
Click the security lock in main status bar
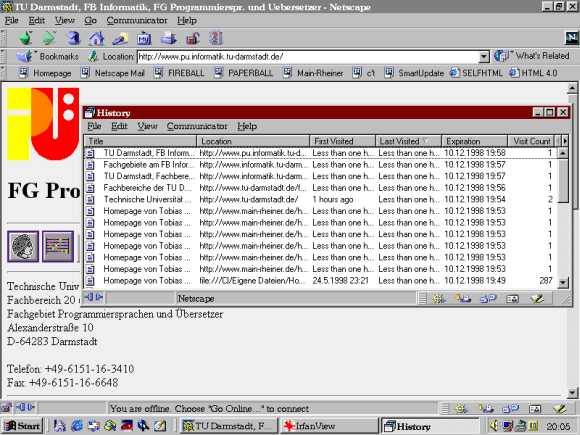pyautogui.click(x=6, y=408)
